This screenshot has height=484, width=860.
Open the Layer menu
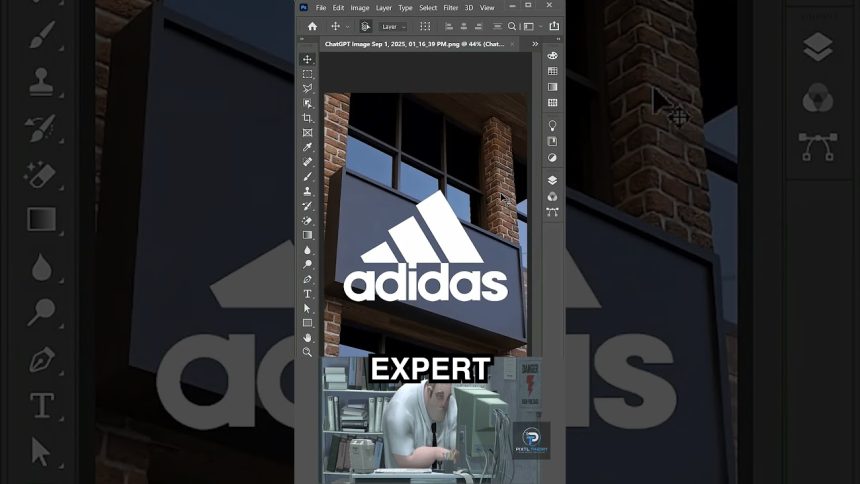coord(383,8)
